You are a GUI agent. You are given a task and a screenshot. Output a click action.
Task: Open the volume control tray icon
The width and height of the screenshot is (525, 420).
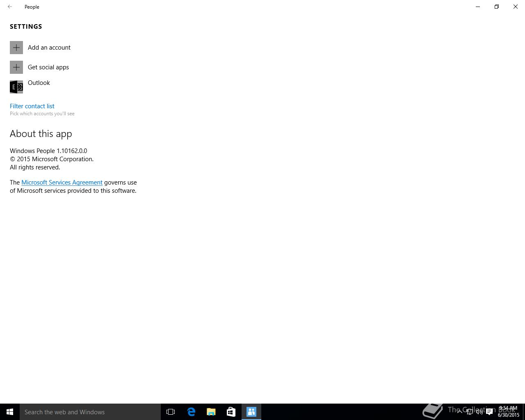coord(479,412)
